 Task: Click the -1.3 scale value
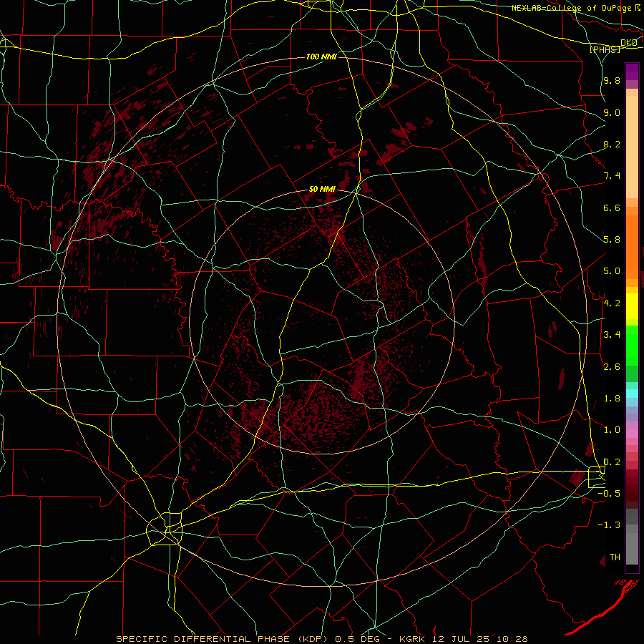(x=609, y=525)
